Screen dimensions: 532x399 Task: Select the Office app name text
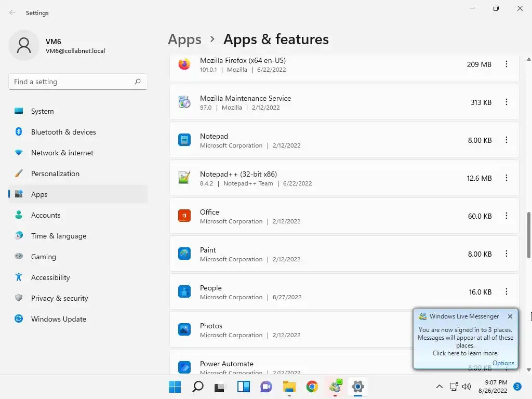pos(209,212)
